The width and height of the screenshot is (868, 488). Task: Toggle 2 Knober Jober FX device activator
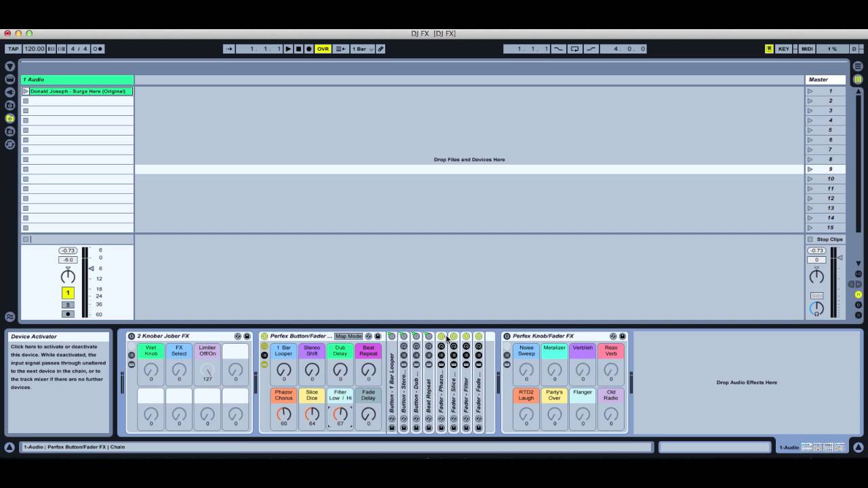point(132,336)
